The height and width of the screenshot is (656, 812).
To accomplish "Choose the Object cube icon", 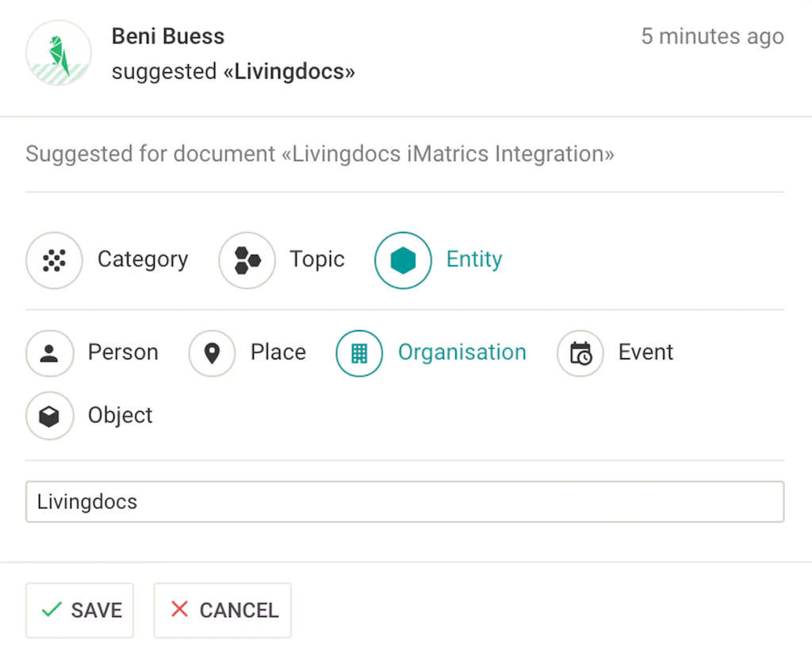I will 50,416.
